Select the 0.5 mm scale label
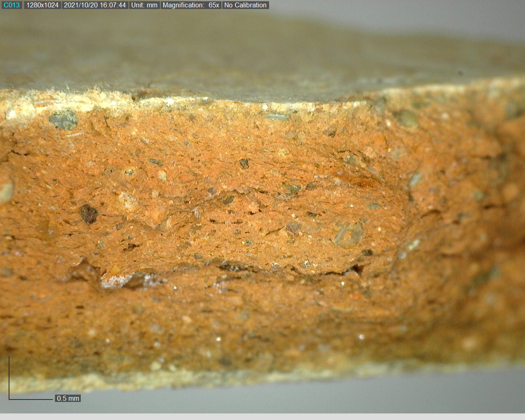The image size is (525, 420). click(68, 398)
